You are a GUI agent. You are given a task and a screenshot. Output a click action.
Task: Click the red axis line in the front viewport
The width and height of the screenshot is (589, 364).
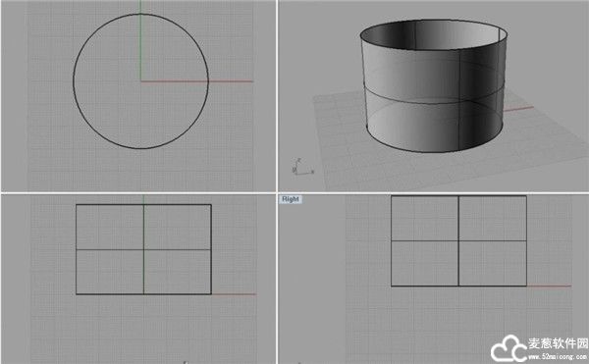[x=234, y=294]
